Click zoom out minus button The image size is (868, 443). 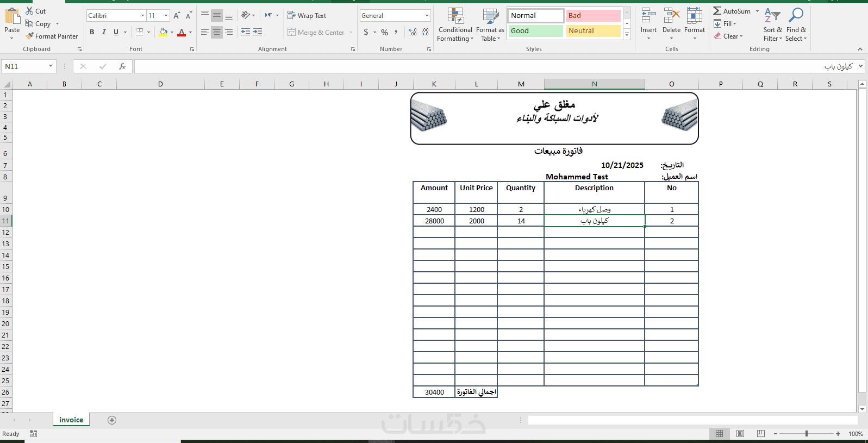click(x=776, y=434)
